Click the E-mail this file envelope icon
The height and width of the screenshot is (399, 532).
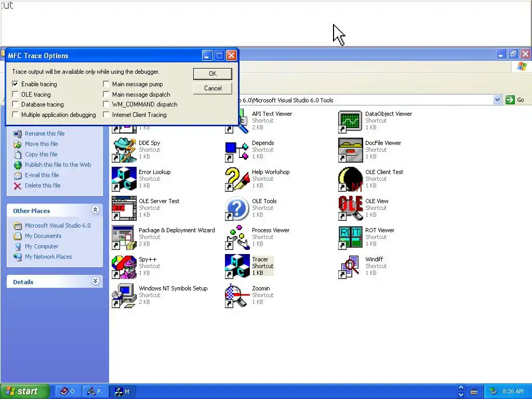pos(18,176)
